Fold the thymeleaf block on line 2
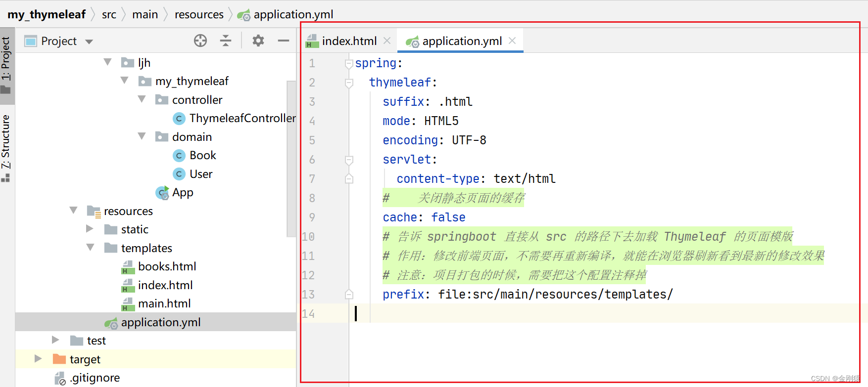 (x=349, y=83)
